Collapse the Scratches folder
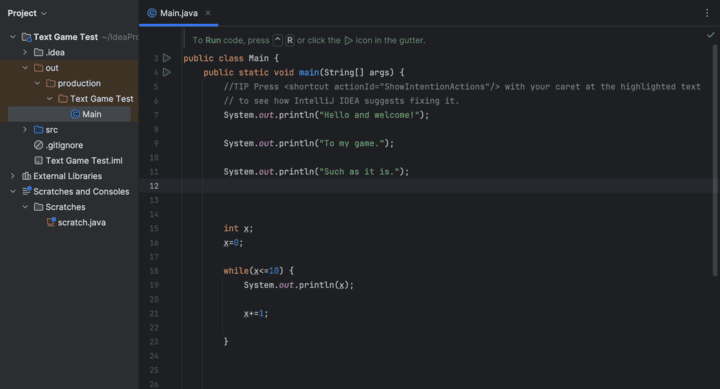720x389 pixels. 25,207
